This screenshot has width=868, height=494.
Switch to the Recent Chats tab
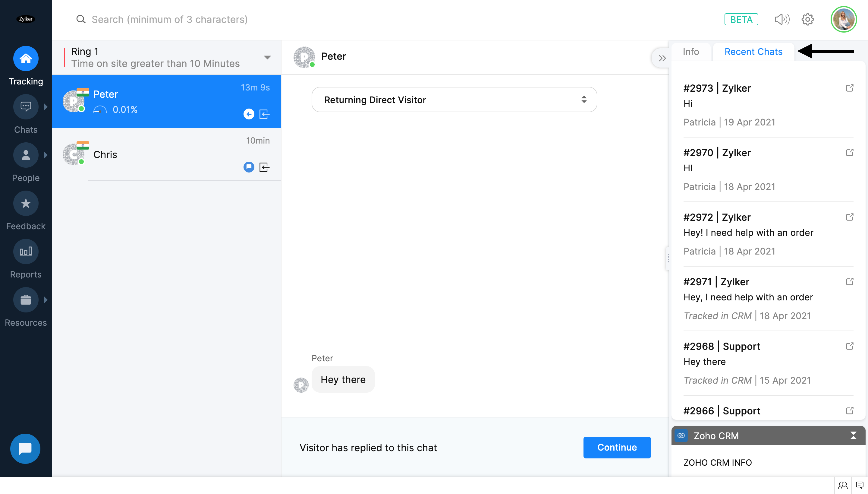coord(753,52)
